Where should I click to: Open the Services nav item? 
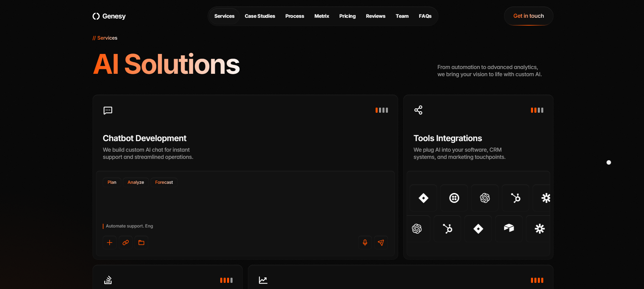[224, 16]
